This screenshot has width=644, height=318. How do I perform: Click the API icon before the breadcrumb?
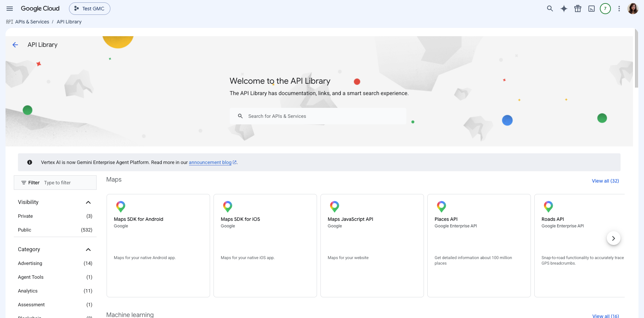(10, 22)
